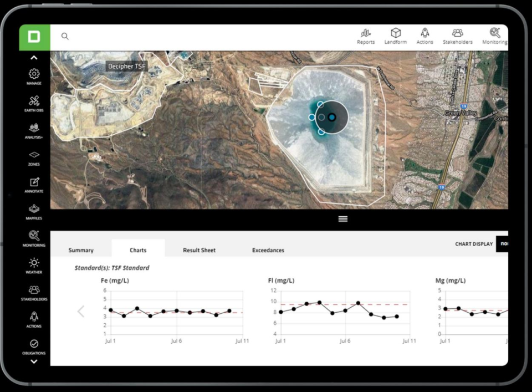Viewport: 532px width, 392px height.
Task: Expand sidebar using the down chevron
Action: click(x=34, y=362)
